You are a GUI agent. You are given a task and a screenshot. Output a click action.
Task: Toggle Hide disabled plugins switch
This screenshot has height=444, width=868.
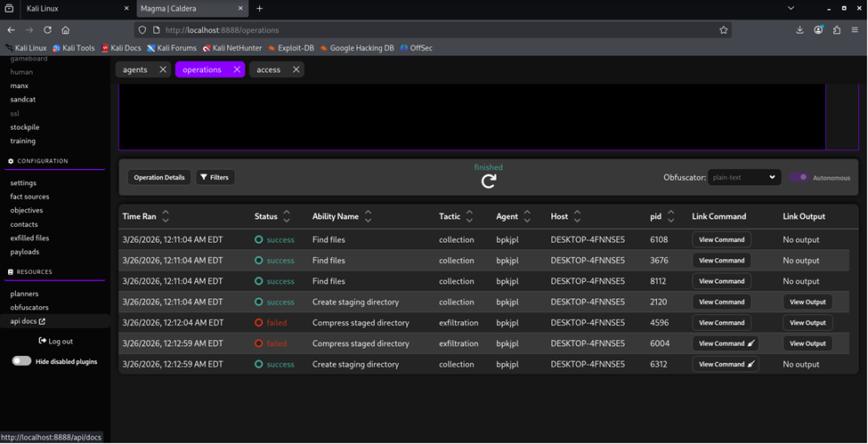21,361
